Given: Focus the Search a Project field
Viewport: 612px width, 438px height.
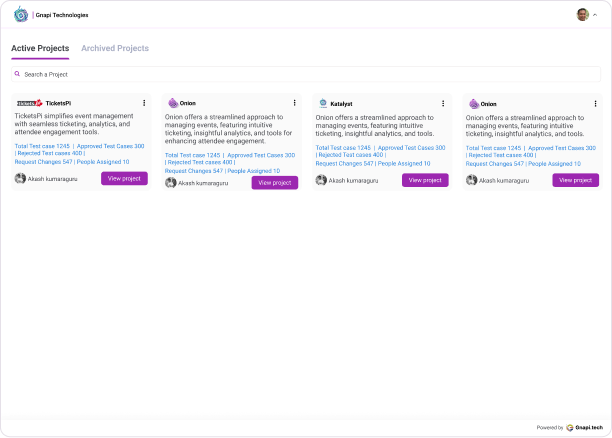Looking at the screenshot, I should tap(306, 74).
